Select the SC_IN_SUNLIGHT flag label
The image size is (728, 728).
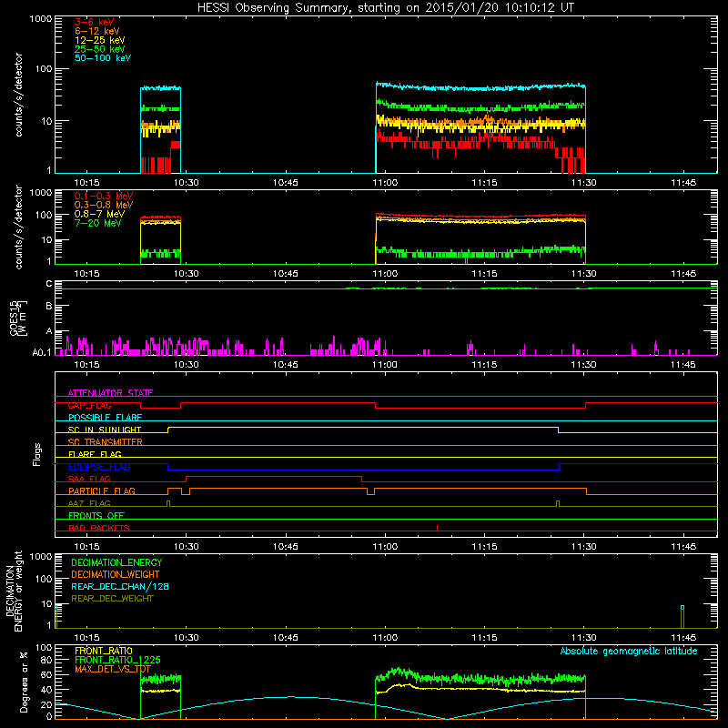coord(105,430)
